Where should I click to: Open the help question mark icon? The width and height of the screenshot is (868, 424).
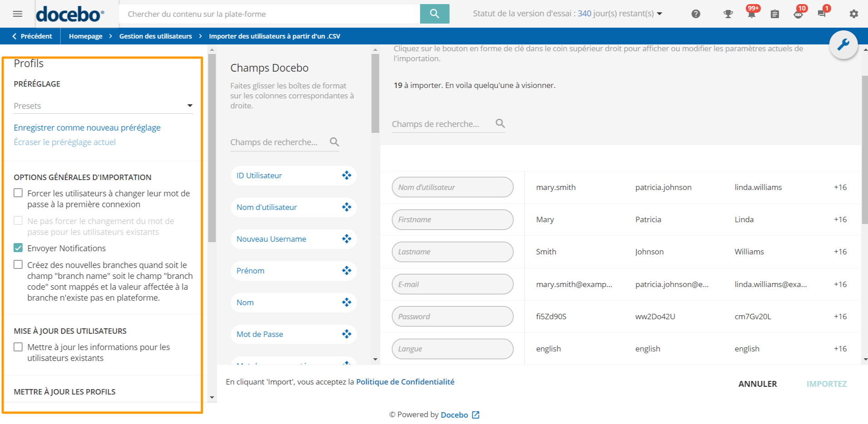696,14
